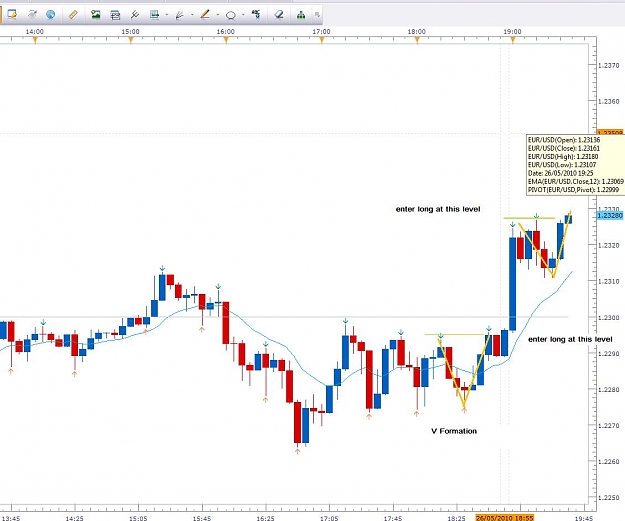Open dropdown arrow beside pencil line tool

218,15
